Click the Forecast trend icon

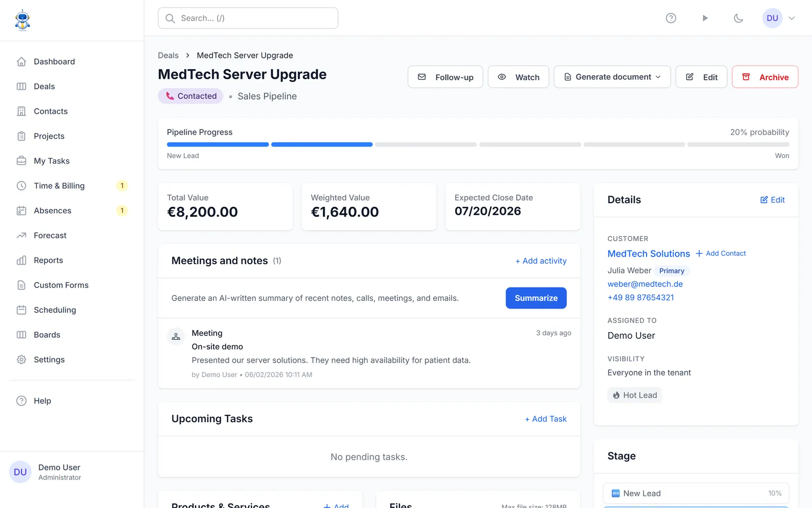point(21,236)
